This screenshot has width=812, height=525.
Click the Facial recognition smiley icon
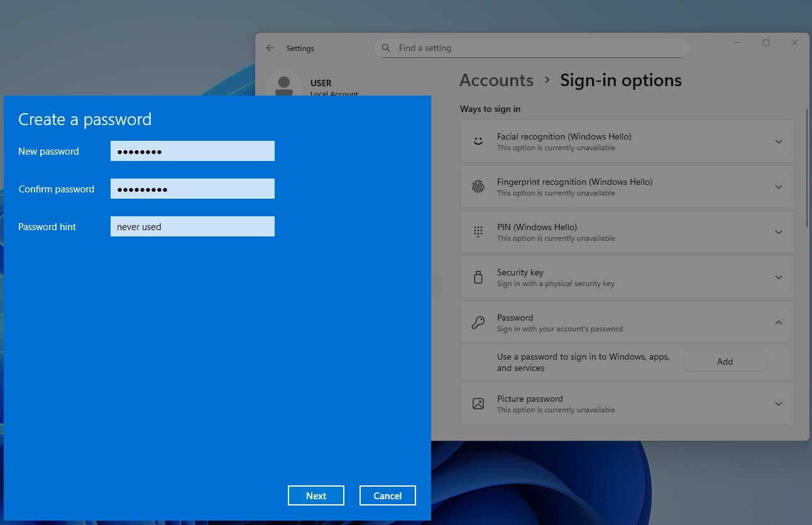(478, 141)
